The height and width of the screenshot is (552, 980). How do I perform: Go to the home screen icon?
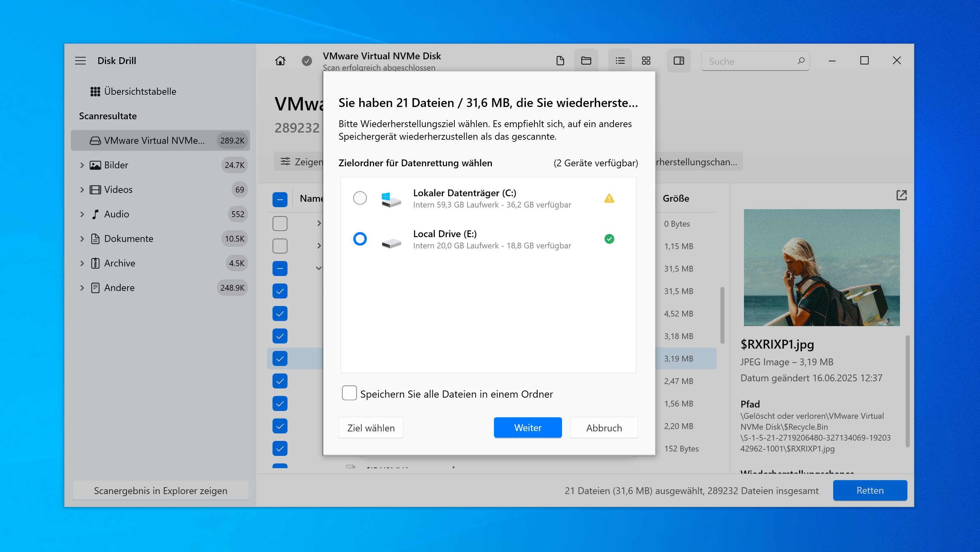(280, 61)
